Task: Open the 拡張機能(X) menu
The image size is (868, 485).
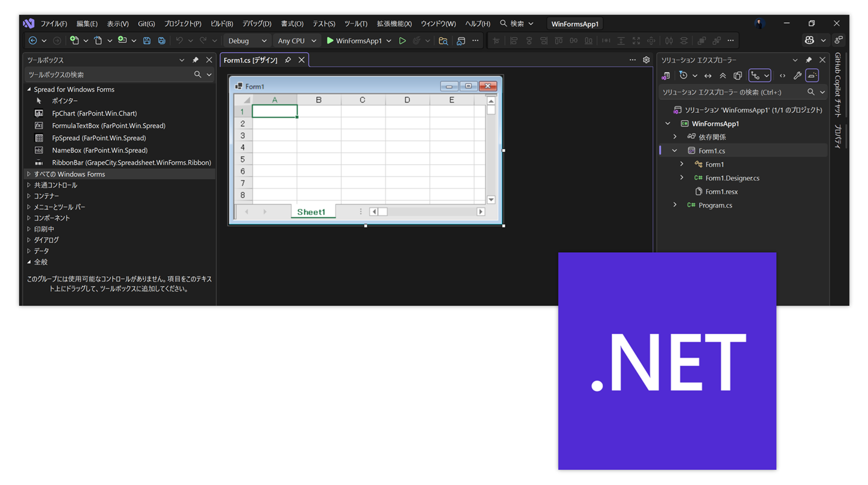Action: pyautogui.click(x=394, y=24)
